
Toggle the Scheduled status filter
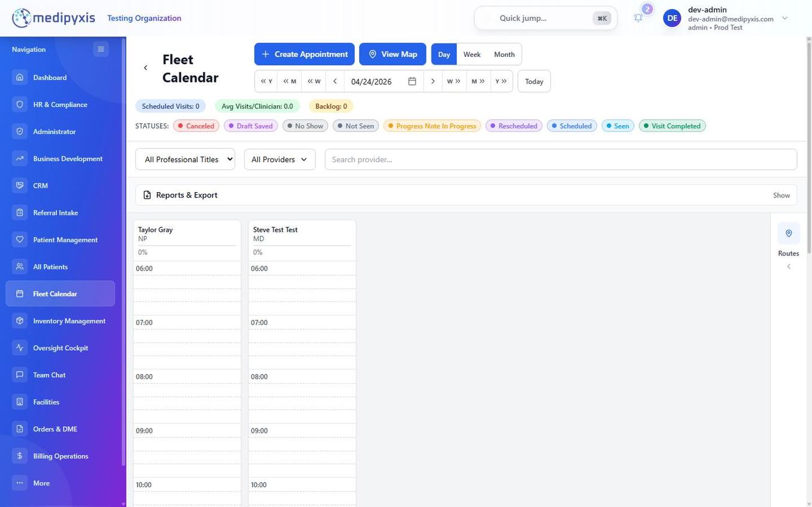[x=572, y=126]
